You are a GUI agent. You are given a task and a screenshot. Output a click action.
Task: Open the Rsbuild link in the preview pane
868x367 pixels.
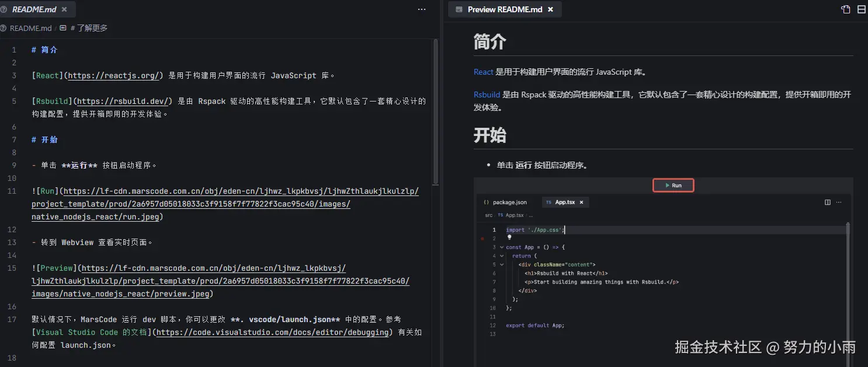487,95
